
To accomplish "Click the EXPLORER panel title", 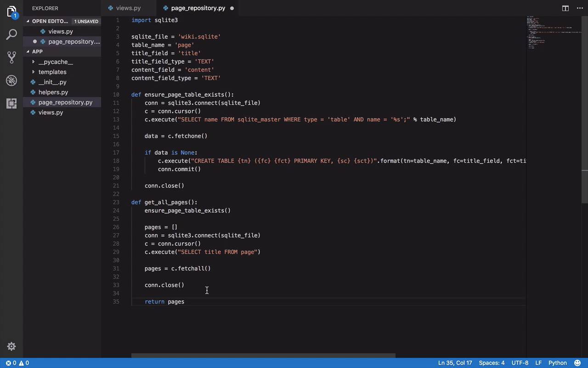I will tap(45, 8).
